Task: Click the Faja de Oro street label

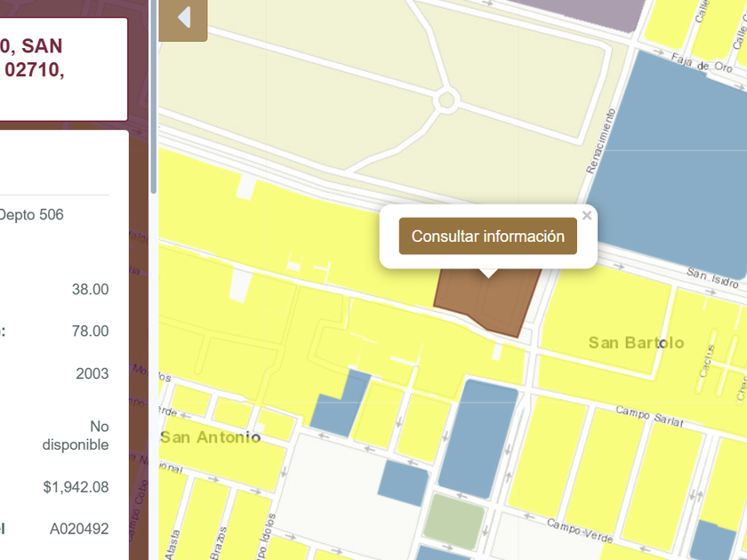Action: coord(702,62)
